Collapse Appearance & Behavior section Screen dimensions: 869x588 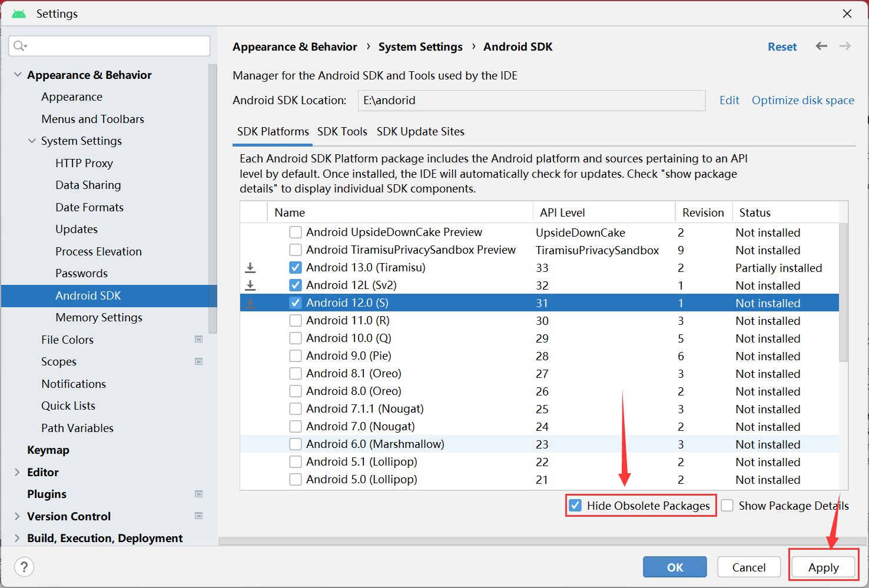[18, 75]
